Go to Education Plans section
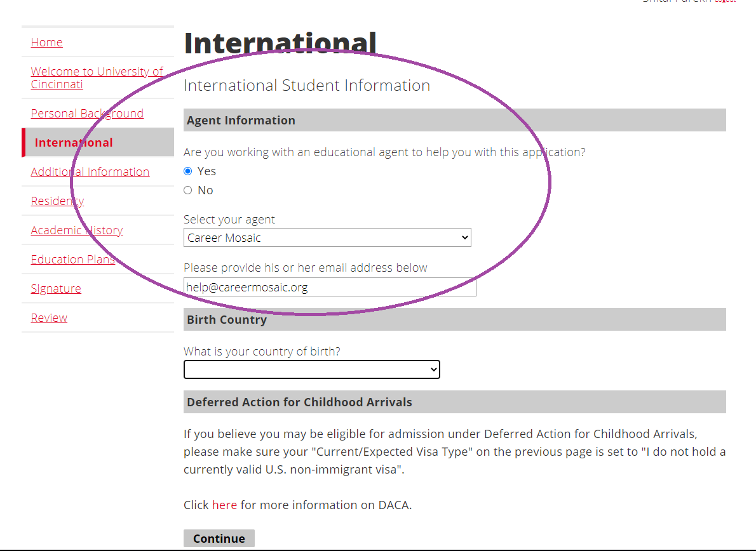756x551 pixels. (73, 259)
